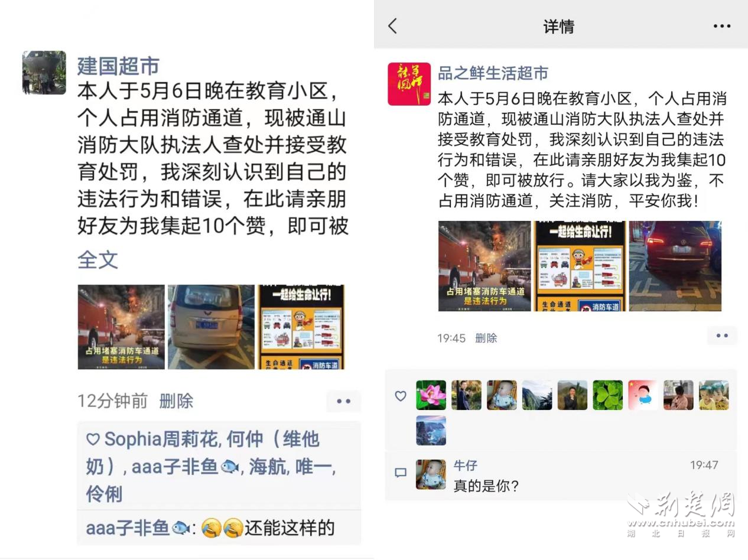The height and width of the screenshot is (560, 748).
Task: Open the 建国超市 username link
Action: pos(118,66)
